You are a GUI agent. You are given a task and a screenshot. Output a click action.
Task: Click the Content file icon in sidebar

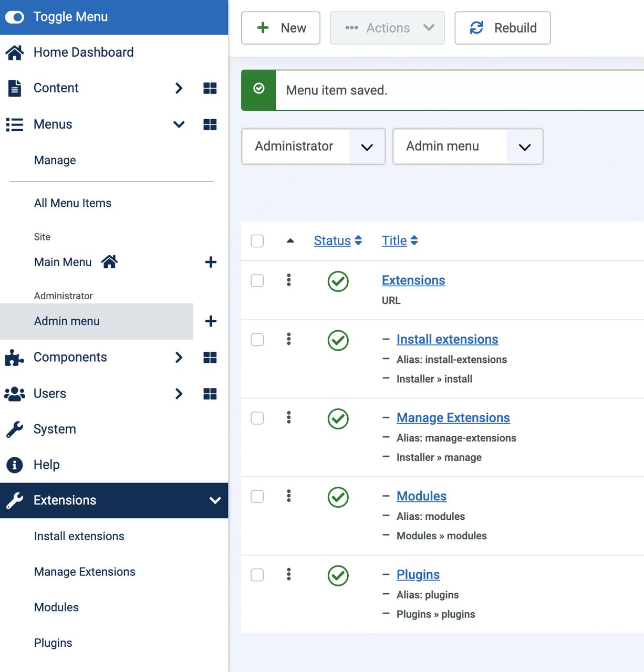pyautogui.click(x=15, y=88)
